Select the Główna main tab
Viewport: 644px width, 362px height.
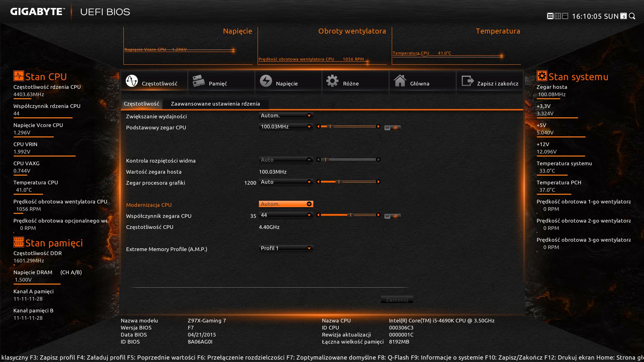[423, 81]
